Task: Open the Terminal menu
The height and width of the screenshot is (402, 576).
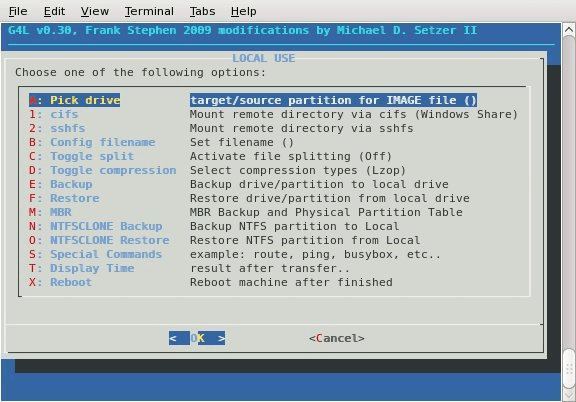Action: 149,11
